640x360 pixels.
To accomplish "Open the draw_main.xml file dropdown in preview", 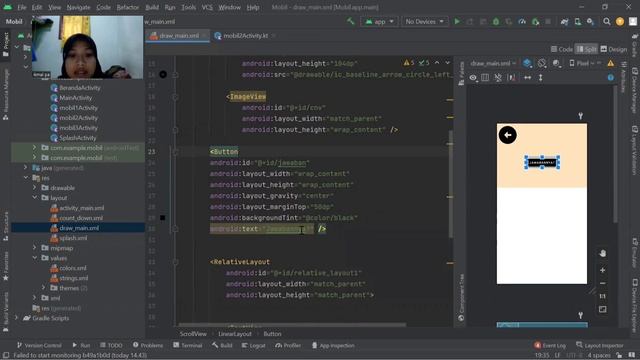I will [493, 63].
